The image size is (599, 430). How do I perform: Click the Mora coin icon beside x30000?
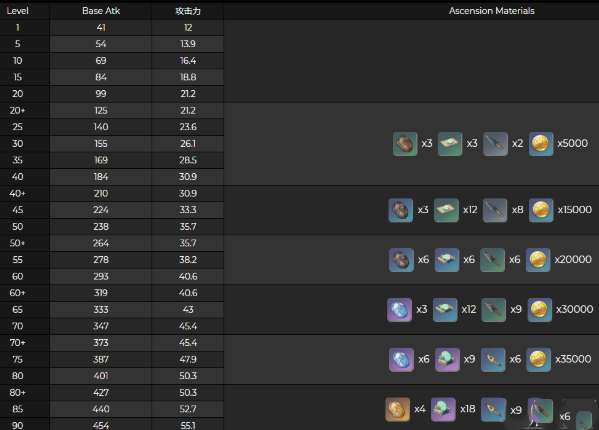click(x=539, y=310)
